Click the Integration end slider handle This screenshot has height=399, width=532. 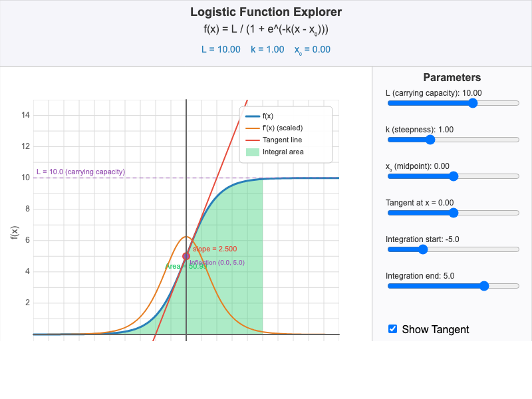(x=484, y=286)
